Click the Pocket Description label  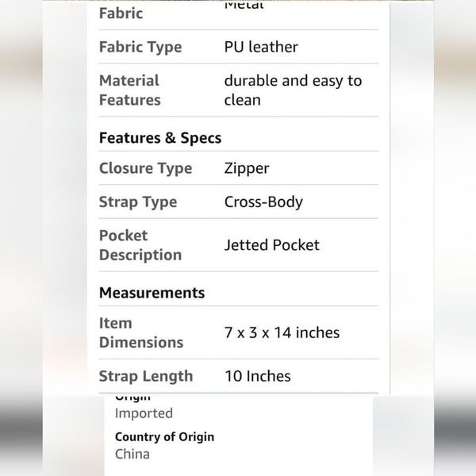coord(140,245)
